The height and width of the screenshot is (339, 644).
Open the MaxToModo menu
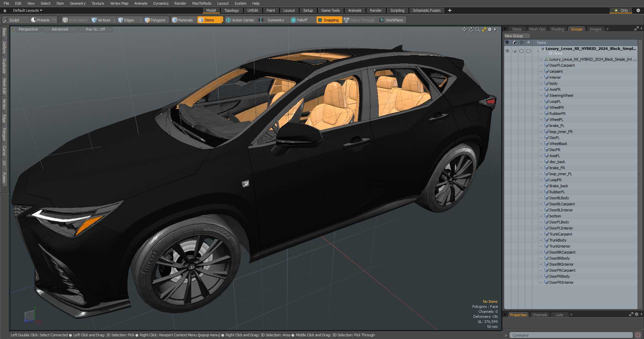[202, 3]
